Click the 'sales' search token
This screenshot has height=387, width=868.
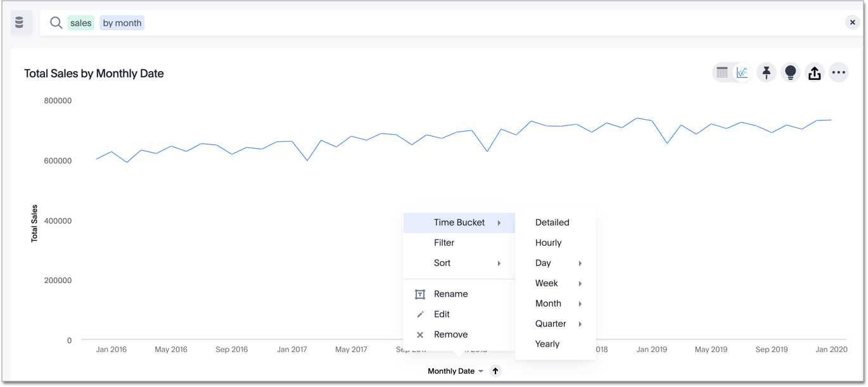tap(81, 23)
